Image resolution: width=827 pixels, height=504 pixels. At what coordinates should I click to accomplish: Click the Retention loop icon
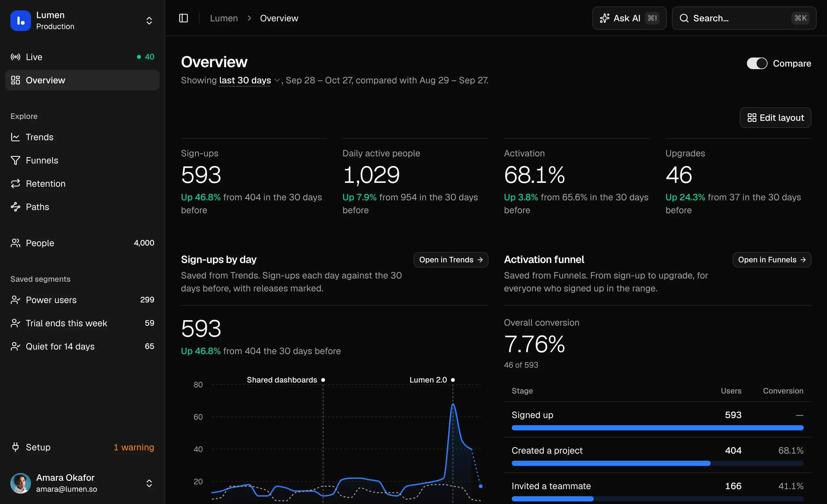pos(16,184)
